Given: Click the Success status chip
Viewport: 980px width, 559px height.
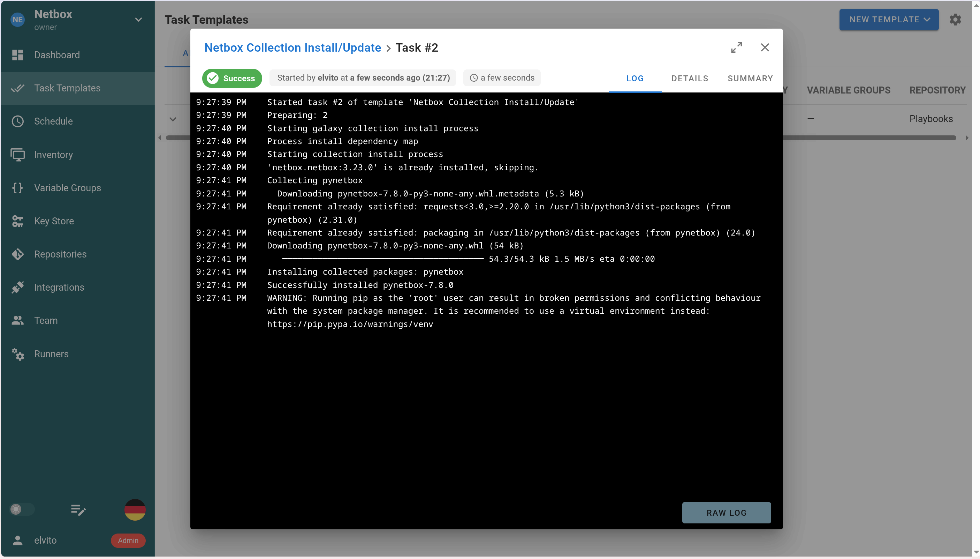Looking at the screenshot, I should 232,78.
